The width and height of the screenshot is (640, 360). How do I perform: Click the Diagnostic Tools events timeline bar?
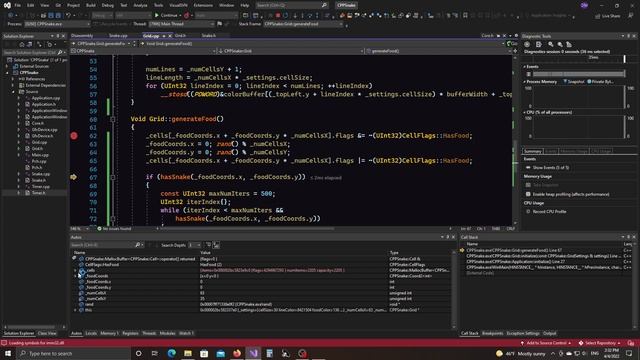point(579,74)
